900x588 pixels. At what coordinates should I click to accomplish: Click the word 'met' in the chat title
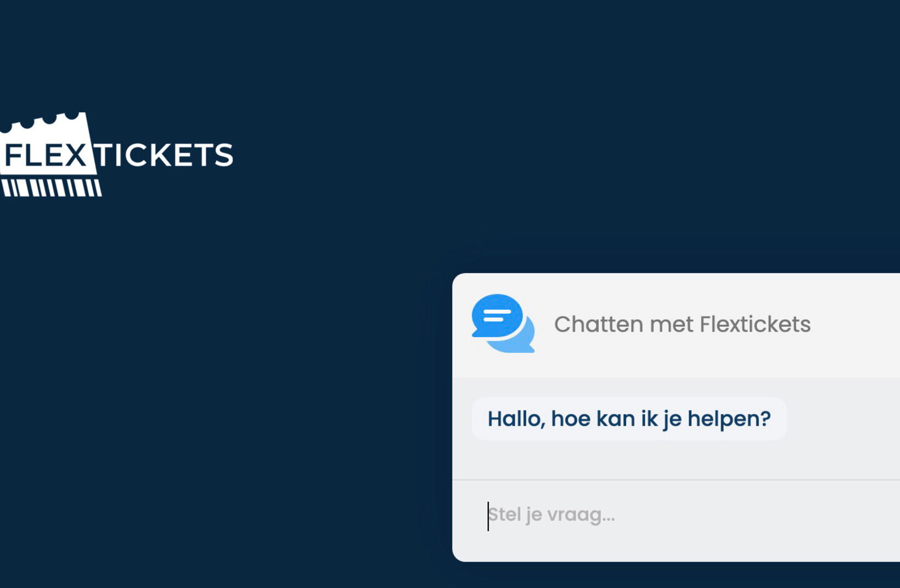[671, 324]
